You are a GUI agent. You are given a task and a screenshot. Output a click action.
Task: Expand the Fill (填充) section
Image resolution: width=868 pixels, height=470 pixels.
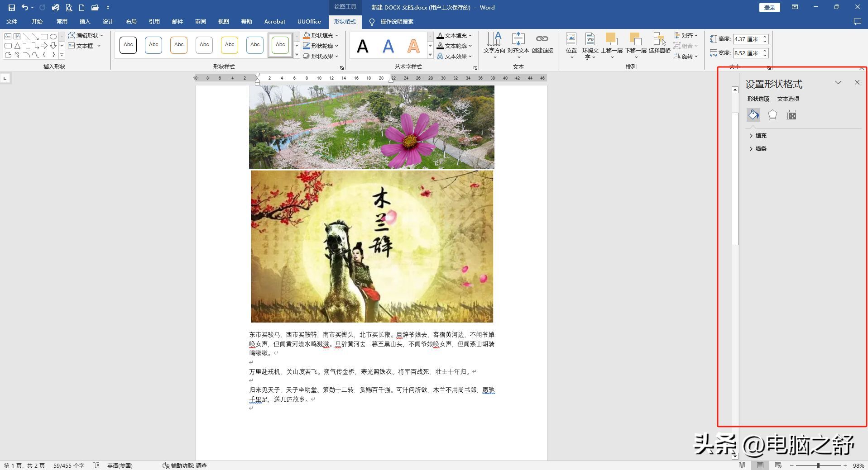click(758, 136)
